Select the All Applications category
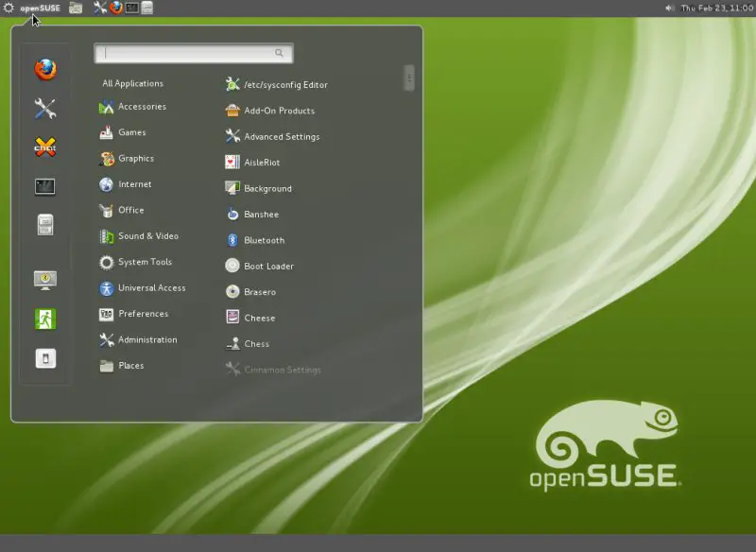Viewport: 756px width, 552px height. tap(132, 83)
